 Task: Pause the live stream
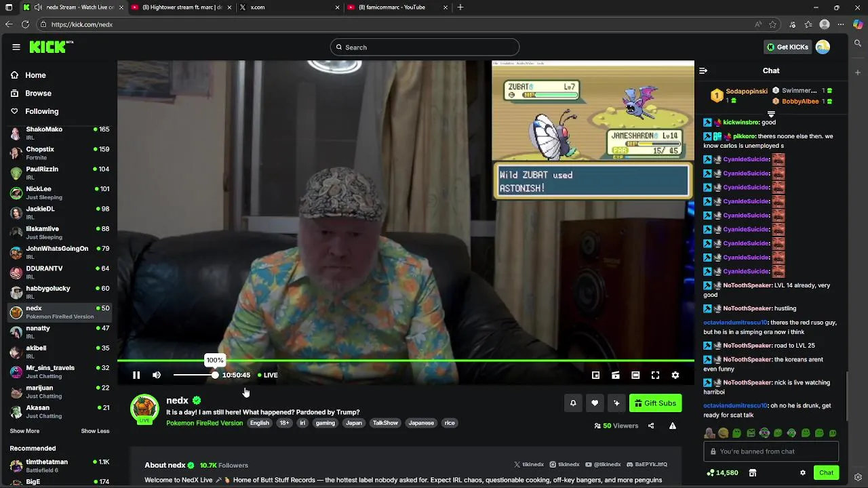pos(136,375)
